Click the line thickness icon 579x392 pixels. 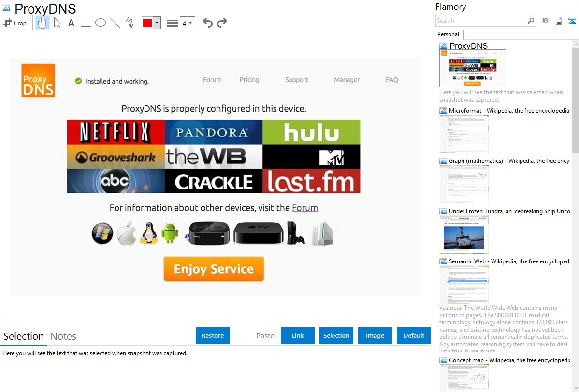tap(173, 23)
